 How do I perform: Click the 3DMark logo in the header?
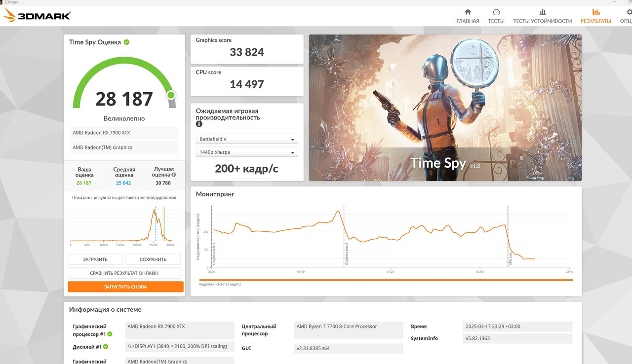(x=37, y=15)
